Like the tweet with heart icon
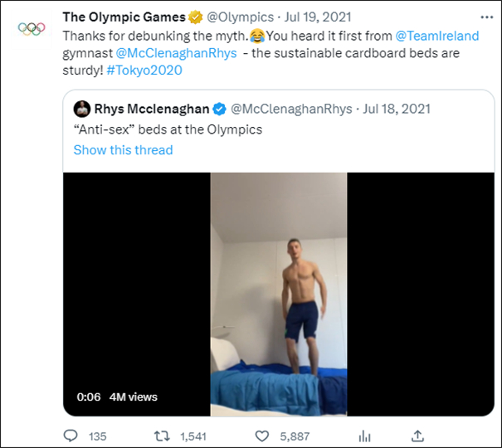 262,436
